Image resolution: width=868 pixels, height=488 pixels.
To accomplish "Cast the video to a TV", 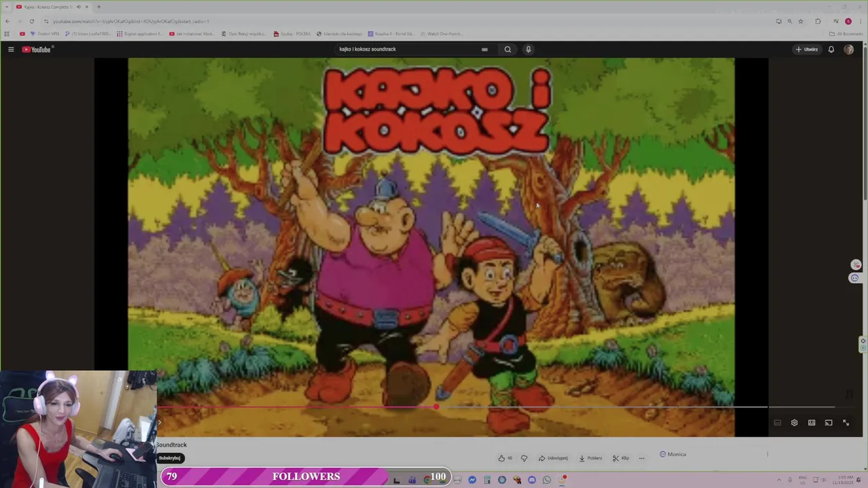I will click(x=829, y=423).
